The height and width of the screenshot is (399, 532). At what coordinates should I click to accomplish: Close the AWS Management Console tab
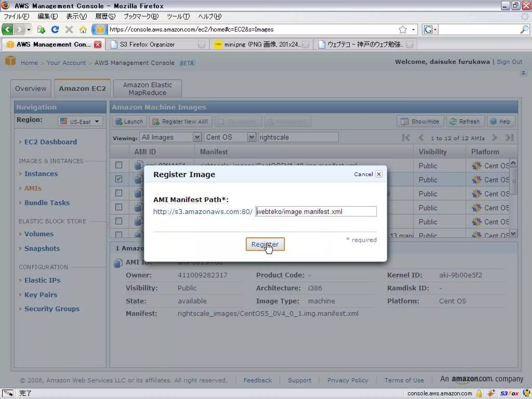tap(98, 44)
